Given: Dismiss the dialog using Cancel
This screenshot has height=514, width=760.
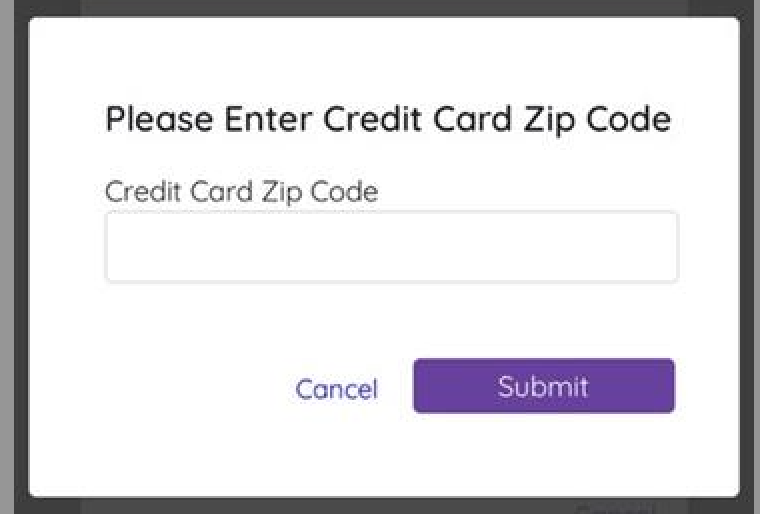Looking at the screenshot, I should point(336,388).
